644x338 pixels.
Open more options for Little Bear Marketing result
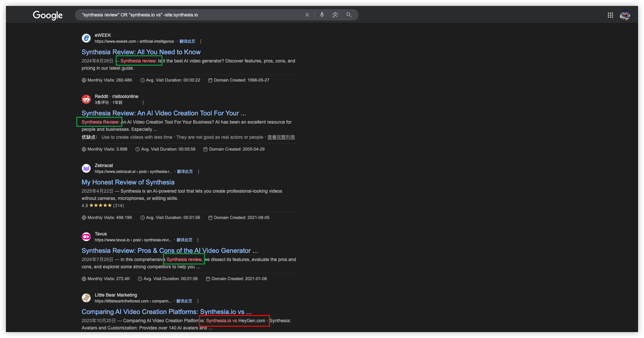tap(198, 301)
